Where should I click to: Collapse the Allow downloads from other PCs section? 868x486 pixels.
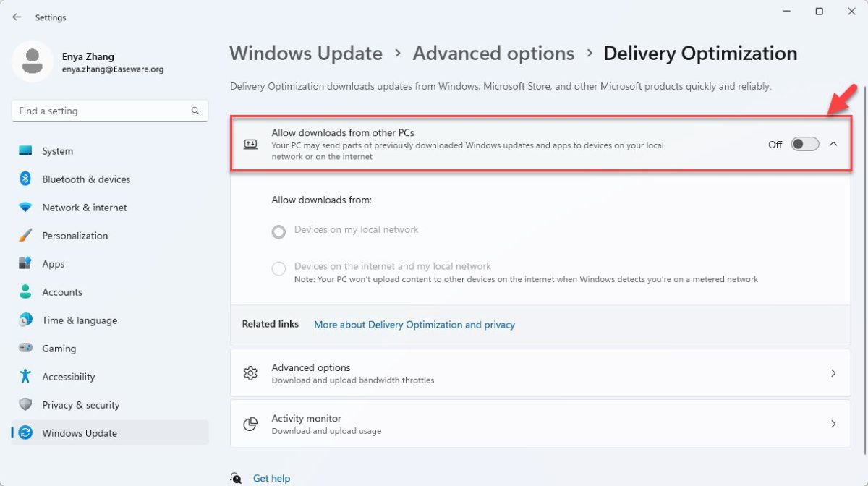[x=833, y=144]
